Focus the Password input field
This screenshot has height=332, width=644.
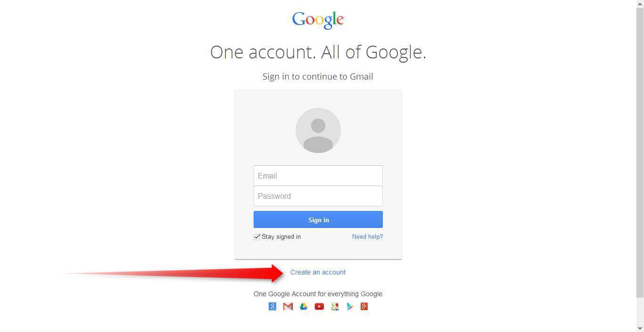tap(318, 196)
